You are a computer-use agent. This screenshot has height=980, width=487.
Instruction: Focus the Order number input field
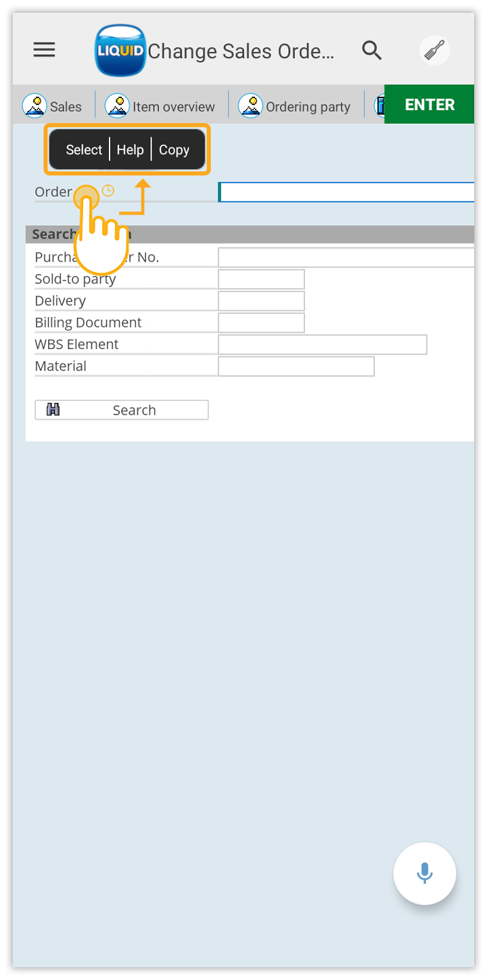(346, 192)
